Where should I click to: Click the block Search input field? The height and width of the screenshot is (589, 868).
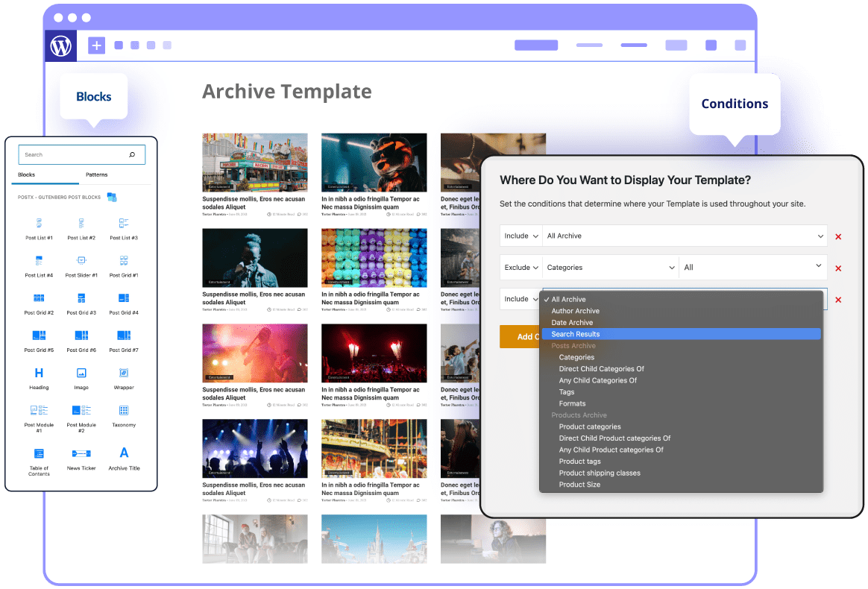point(82,155)
